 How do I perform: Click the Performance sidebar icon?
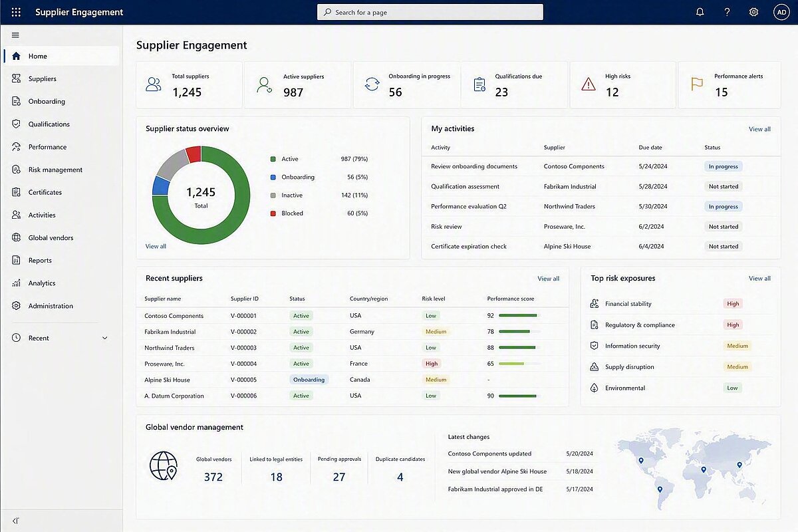tap(16, 146)
